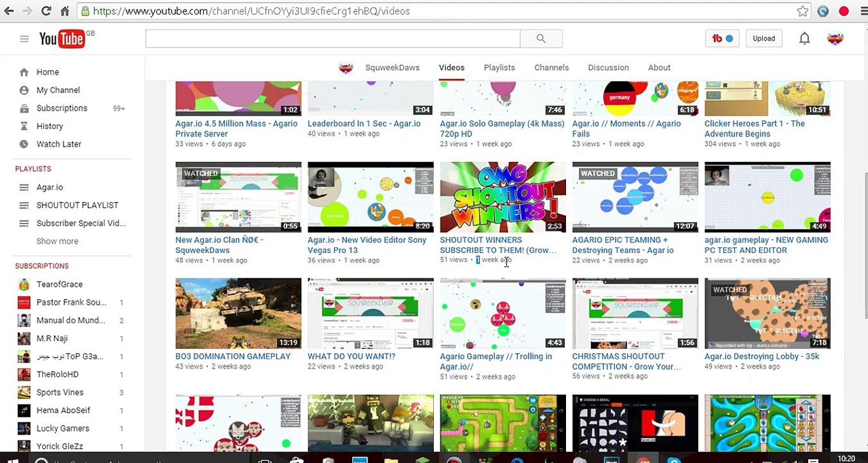Click the browser home icon
The height and width of the screenshot is (463, 868).
coord(65,11)
